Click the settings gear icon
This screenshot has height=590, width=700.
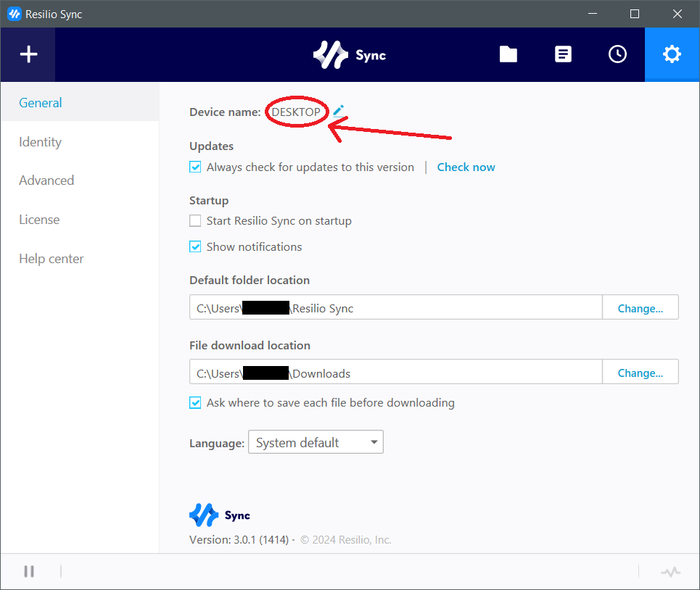tap(672, 54)
